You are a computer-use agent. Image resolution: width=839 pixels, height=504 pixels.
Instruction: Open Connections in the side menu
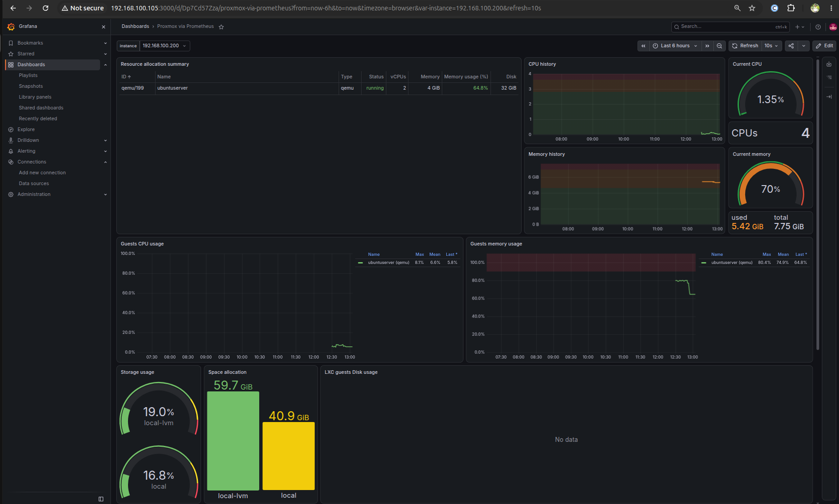(32, 162)
